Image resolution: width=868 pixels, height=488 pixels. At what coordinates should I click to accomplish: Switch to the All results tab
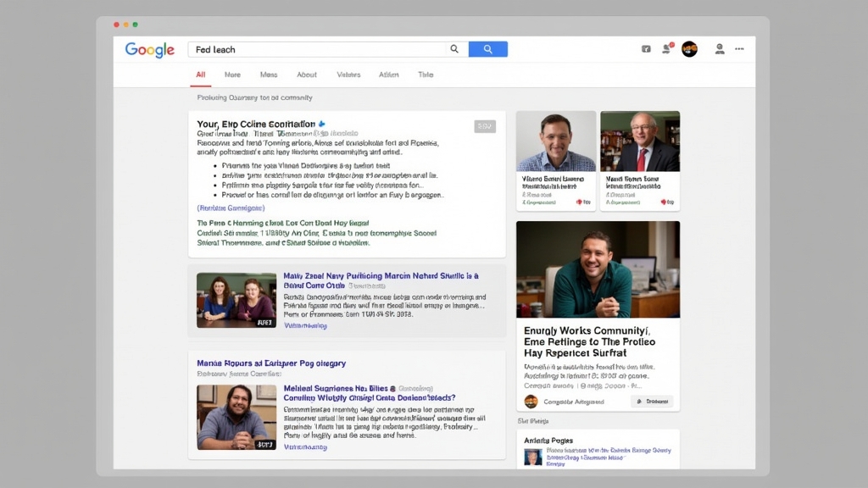click(x=200, y=75)
